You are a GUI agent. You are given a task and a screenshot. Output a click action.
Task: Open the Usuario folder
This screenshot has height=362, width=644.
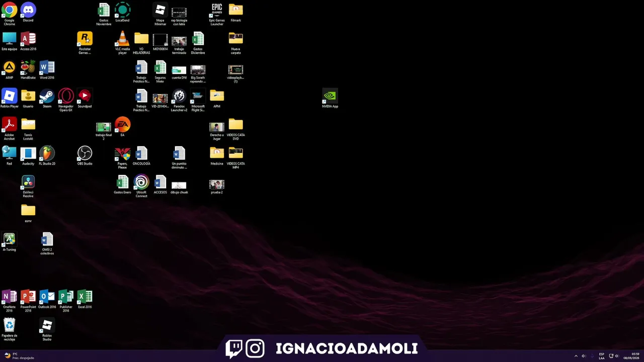[x=28, y=96]
